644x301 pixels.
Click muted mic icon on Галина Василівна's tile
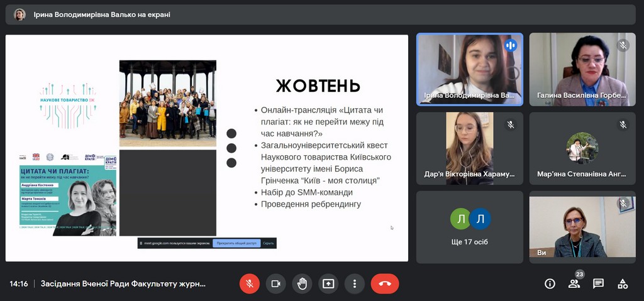(x=623, y=45)
